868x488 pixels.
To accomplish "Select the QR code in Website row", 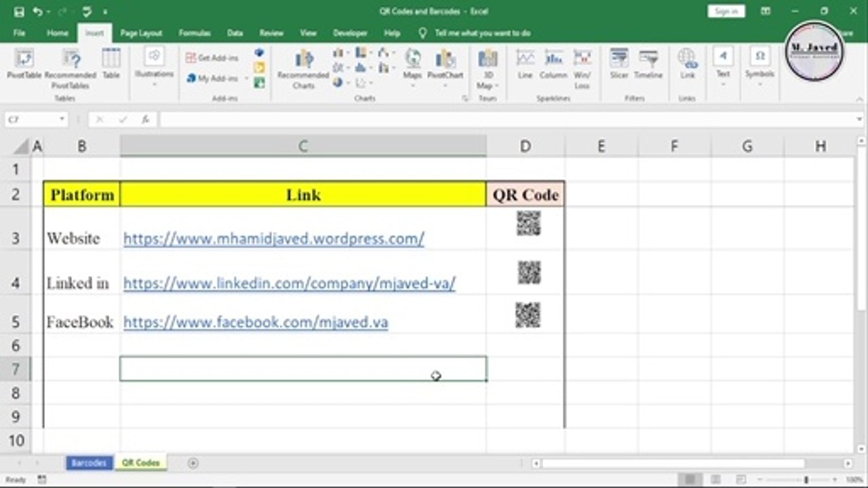I will (528, 223).
